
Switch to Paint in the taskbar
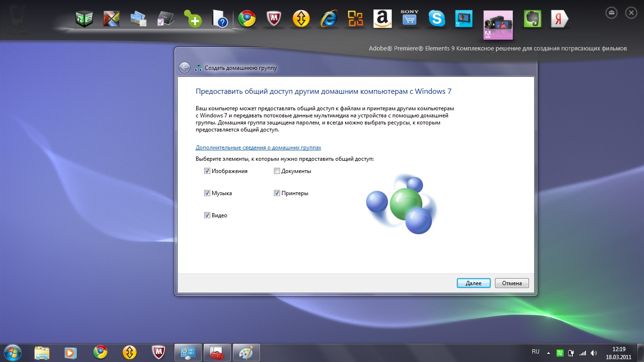(246, 353)
